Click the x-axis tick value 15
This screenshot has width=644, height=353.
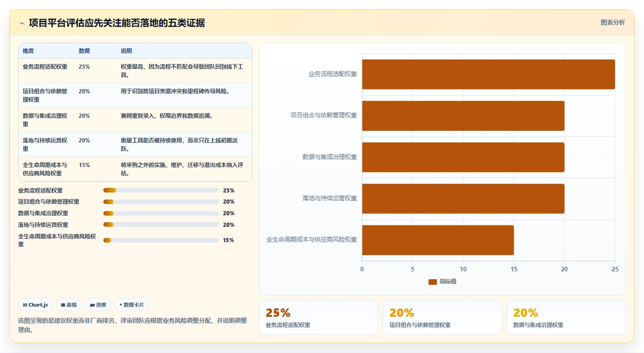click(514, 270)
